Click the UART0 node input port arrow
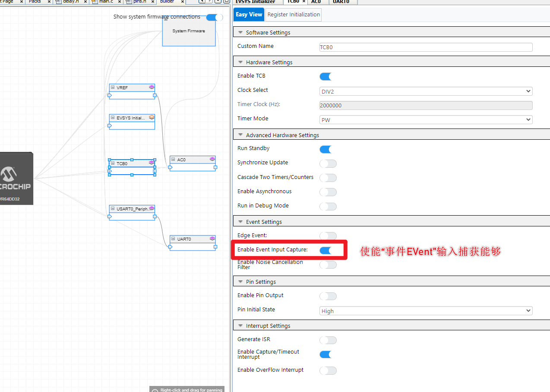 [170, 247]
